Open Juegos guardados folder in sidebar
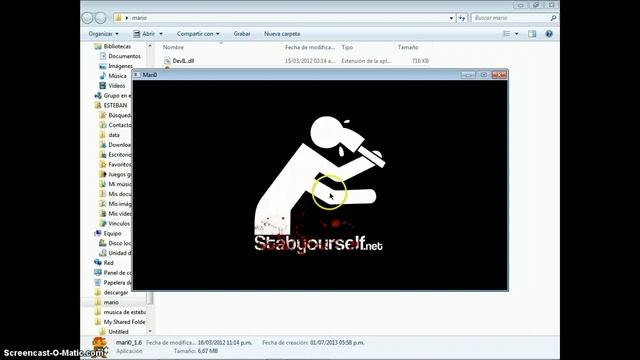640x360 pixels. tap(120, 174)
